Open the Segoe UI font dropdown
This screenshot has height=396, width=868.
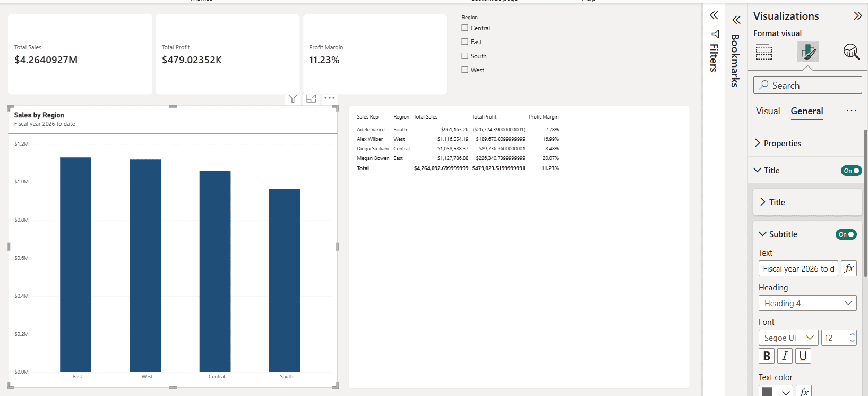[788, 338]
